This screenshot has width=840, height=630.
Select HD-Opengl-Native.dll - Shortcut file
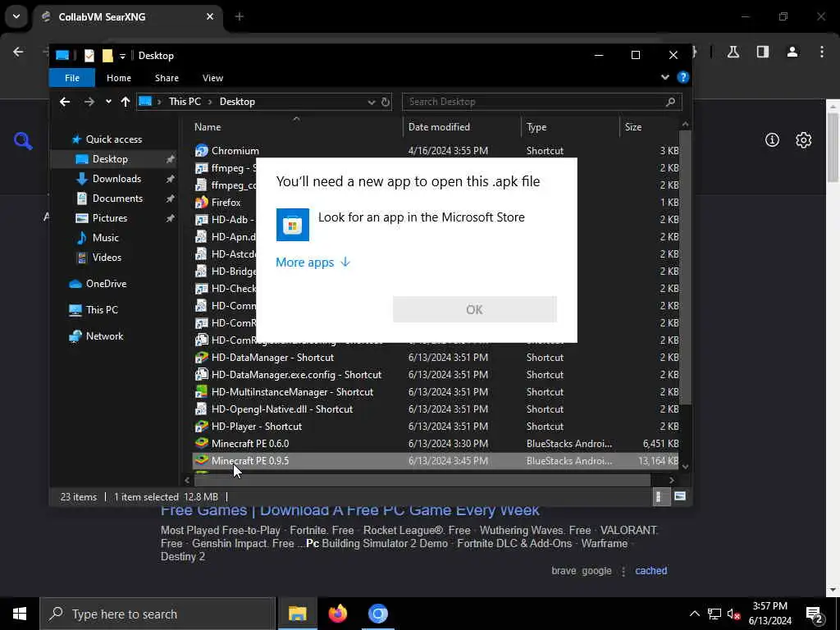coord(282,409)
